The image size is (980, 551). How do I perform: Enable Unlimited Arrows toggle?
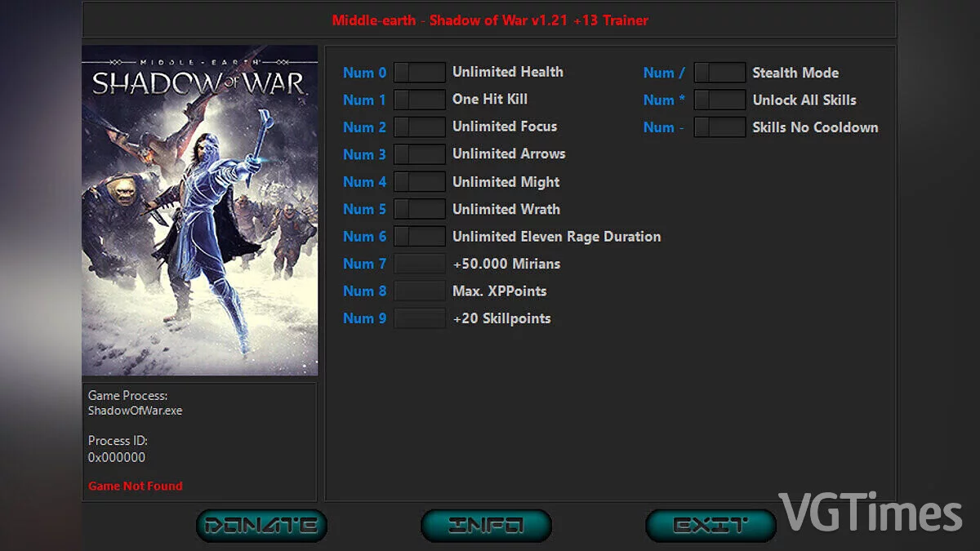[x=419, y=154]
